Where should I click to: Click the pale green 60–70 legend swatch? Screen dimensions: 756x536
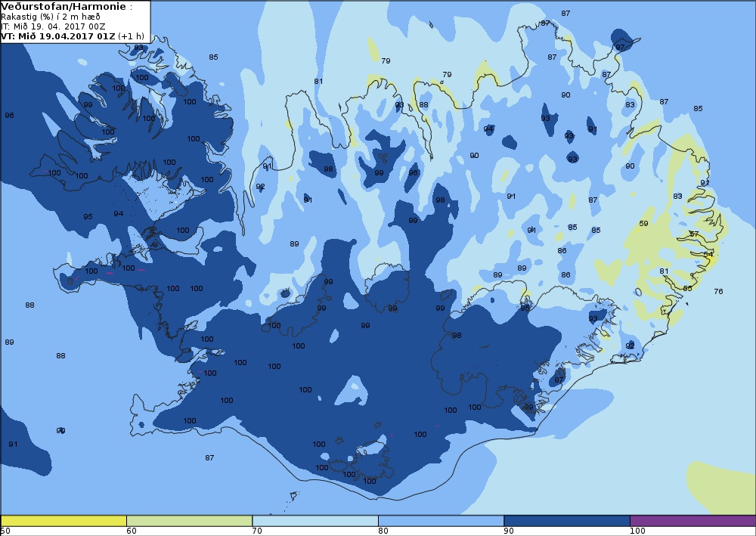(x=189, y=521)
